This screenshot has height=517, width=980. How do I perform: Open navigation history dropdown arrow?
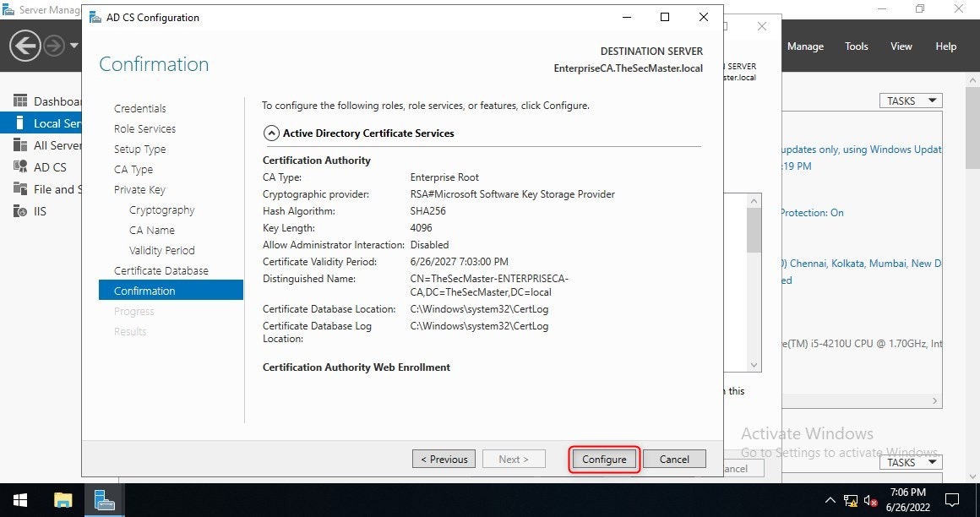[73, 46]
